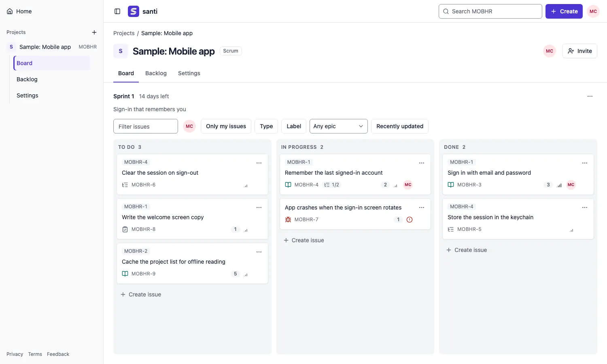Open the Type filter dropdown
Screen dimensions: 607x364
coord(266,126)
